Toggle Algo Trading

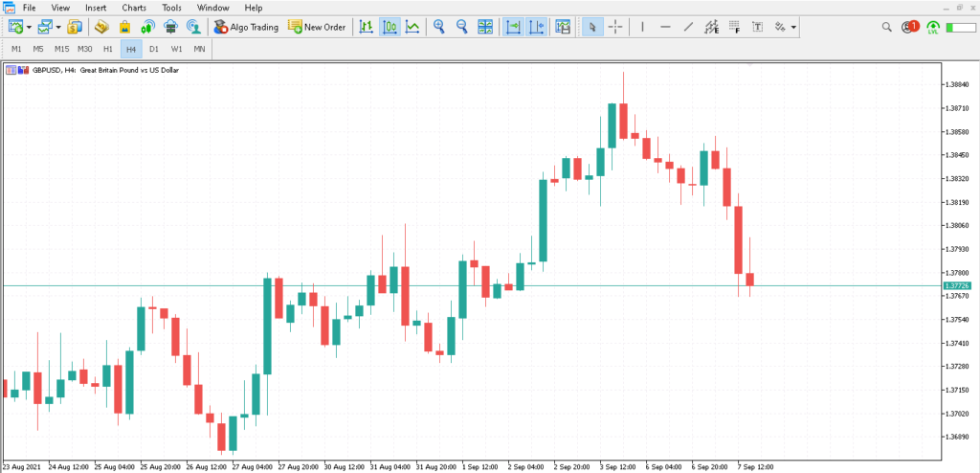(246, 27)
